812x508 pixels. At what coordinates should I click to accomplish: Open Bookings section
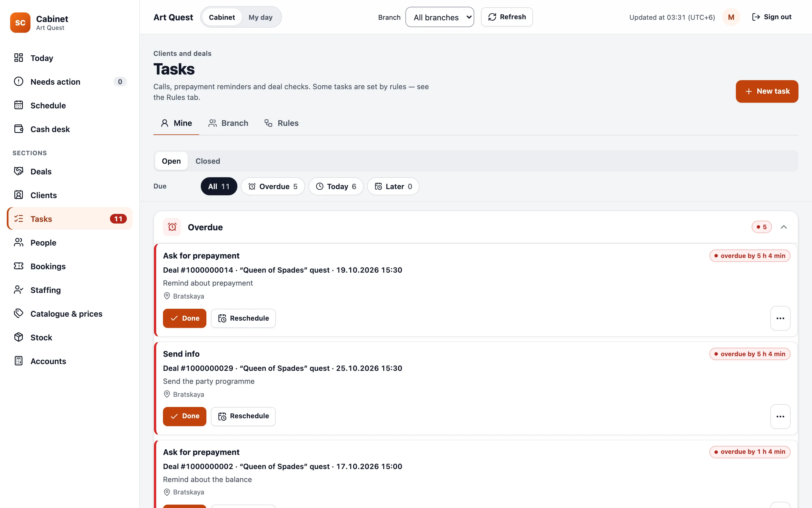[x=70, y=266]
